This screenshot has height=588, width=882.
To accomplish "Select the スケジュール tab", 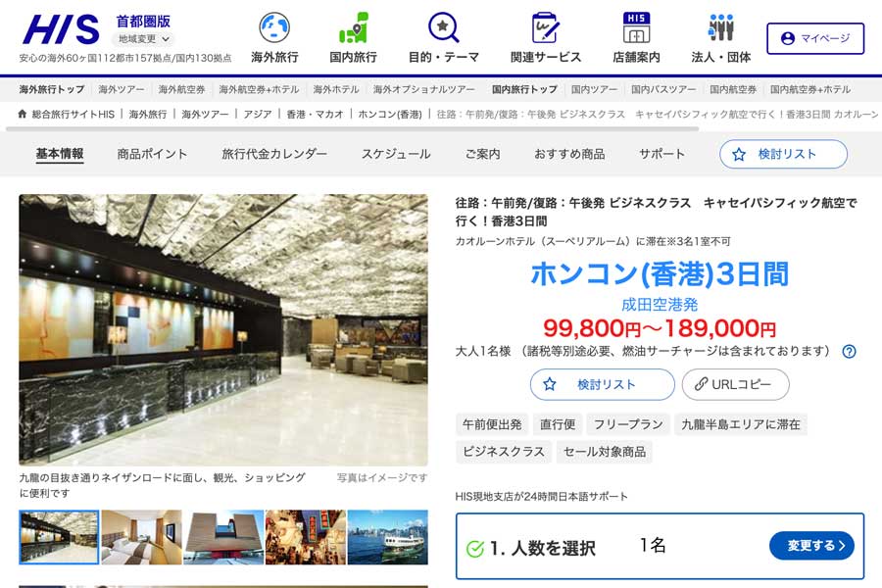I will 396,154.
